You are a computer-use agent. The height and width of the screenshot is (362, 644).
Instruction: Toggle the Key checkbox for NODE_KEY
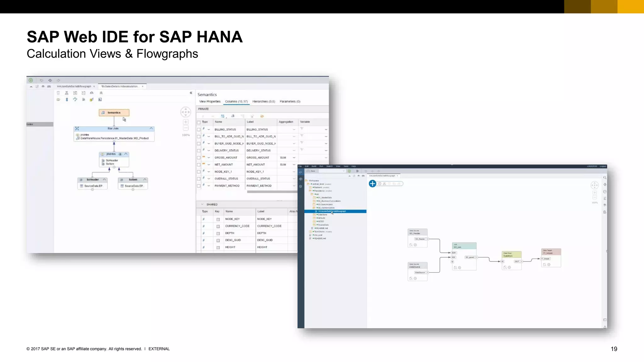tap(218, 219)
